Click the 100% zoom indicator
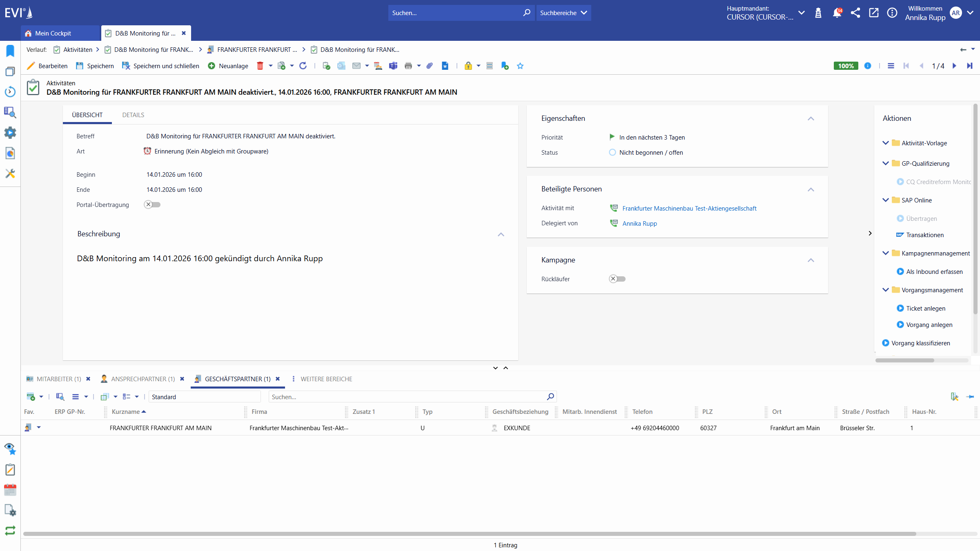The height and width of the screenshot is (551, 980). click(845, 66)
